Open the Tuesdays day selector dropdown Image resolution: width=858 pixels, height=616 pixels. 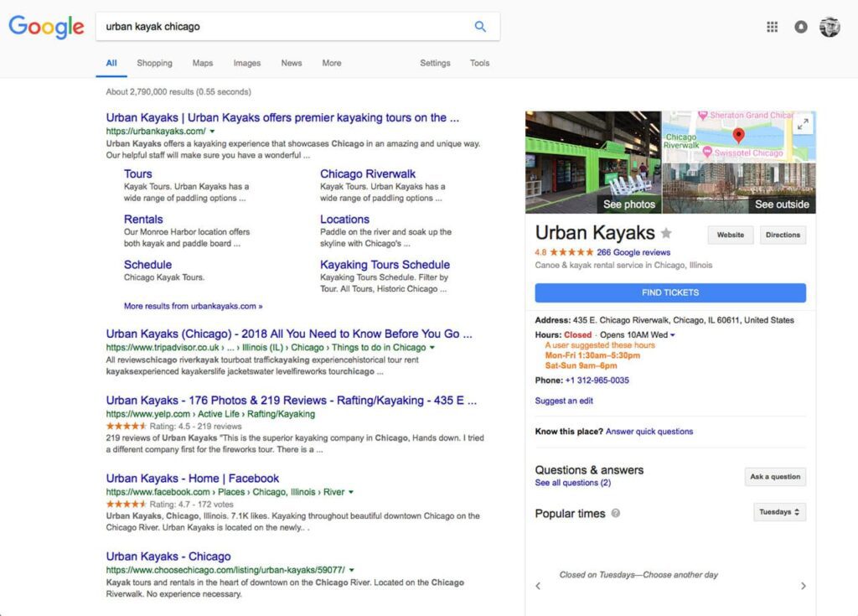tap(779, 512)
